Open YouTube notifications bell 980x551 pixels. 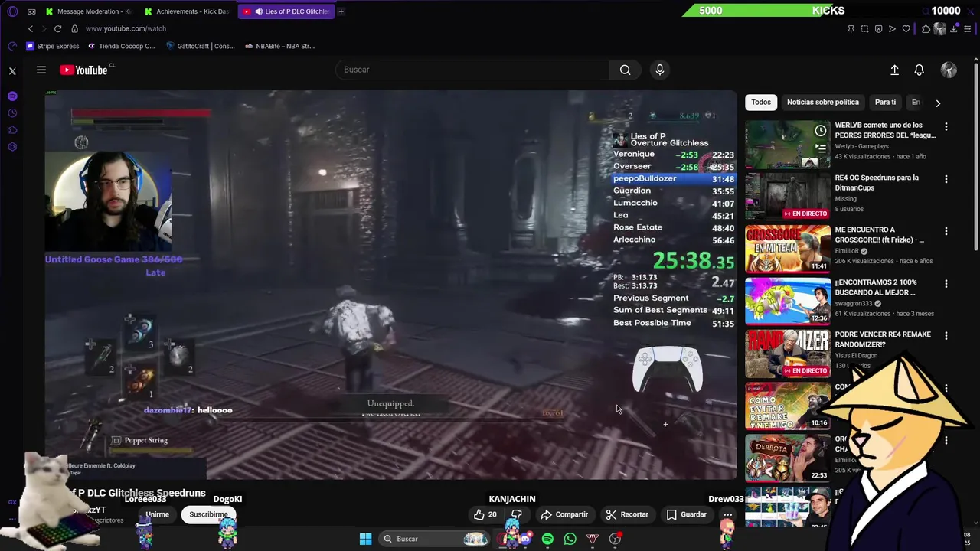[x=919, y=70]
